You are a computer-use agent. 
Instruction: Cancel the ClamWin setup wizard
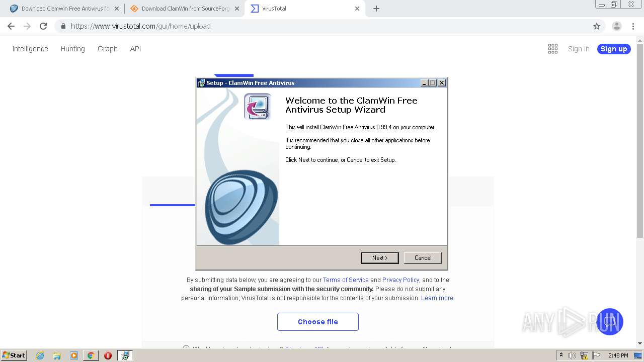click(423, 258)
